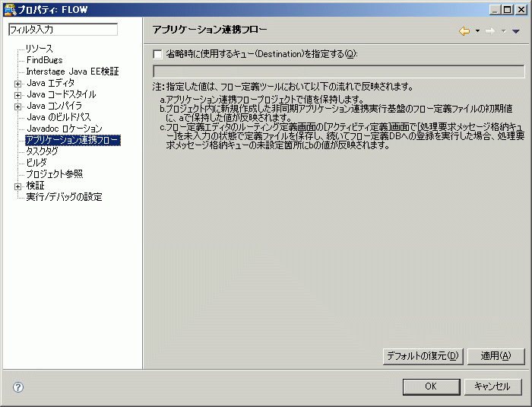
Task: Click デフォルトの復元(D) button
Action: pyautogui.click(x=423, y=356)
